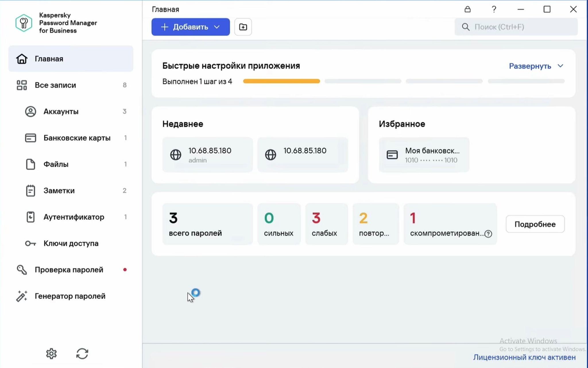Open settings gear icon in sidebar
Viewport: 588px width, 368px height.
coord(51,354)
